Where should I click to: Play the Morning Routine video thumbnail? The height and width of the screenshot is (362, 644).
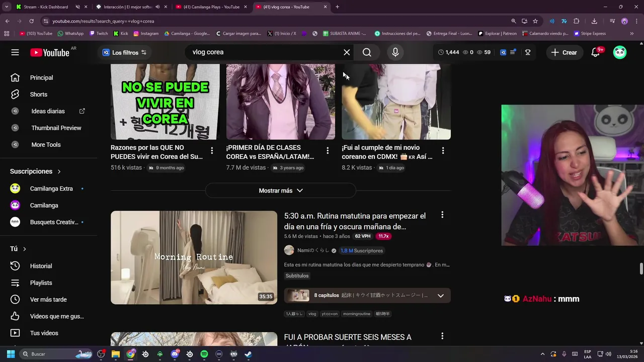pos(194,257)
